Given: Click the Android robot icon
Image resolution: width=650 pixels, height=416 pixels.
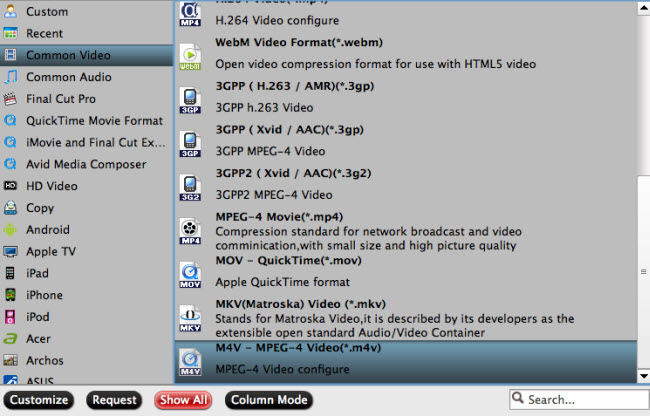Looking at the screenshot, I should pos(10,230).
